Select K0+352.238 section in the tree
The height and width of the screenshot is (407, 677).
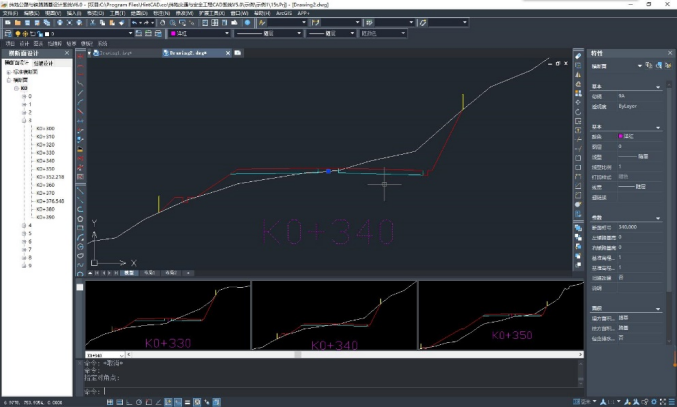(49, 176)
